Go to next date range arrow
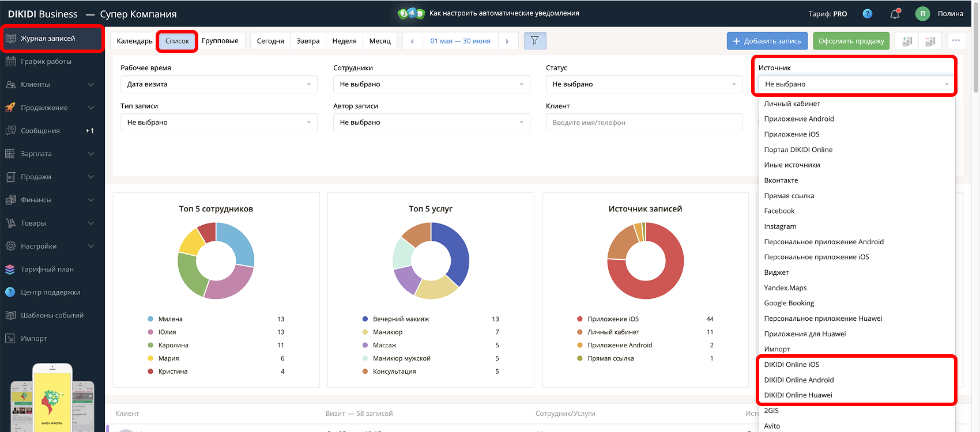 click(507, 41)
